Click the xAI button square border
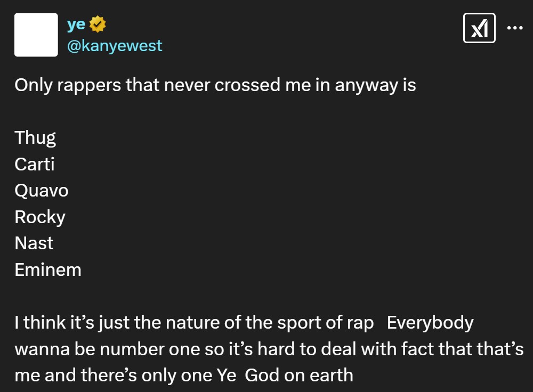The image size is (533, 392). tap(479, 27)
